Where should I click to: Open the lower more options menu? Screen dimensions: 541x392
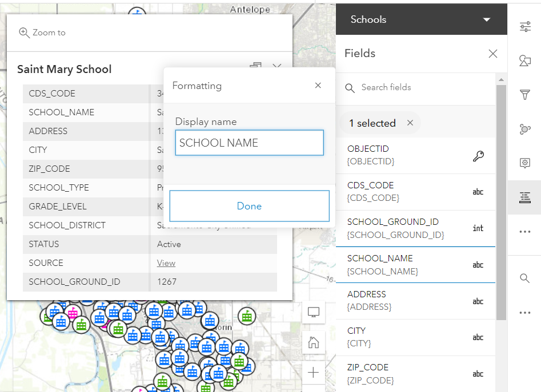[524, 312]
